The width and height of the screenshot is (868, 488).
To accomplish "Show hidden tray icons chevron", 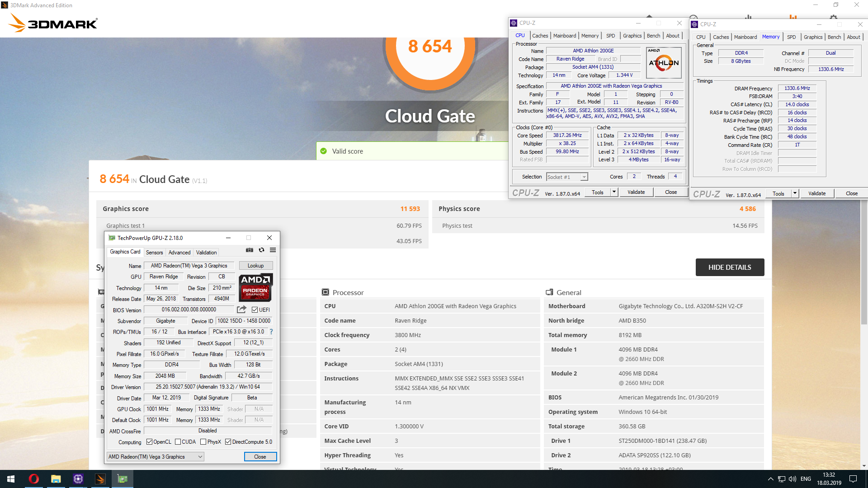I will point(770,479).
